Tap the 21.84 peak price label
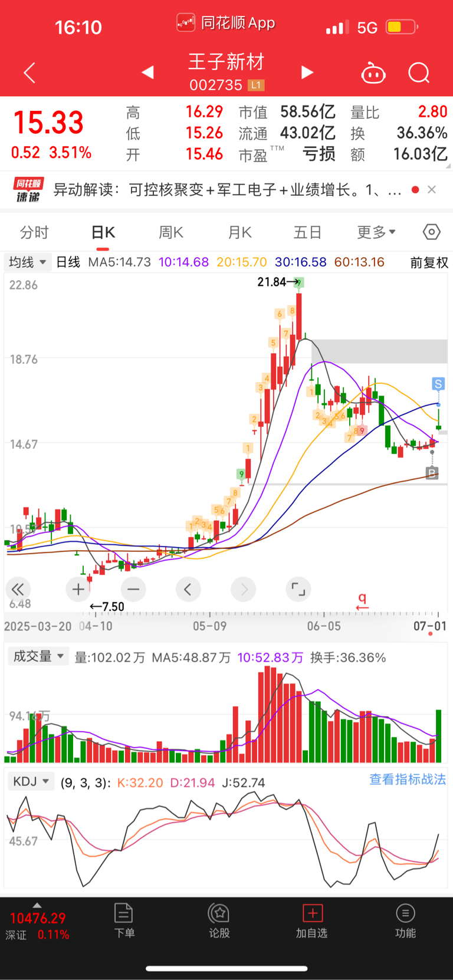Screen dimensions: 453x980 (x=271, y=282)
